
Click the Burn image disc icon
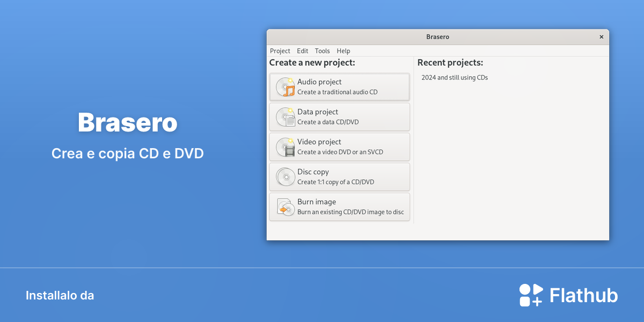(286, 207)
